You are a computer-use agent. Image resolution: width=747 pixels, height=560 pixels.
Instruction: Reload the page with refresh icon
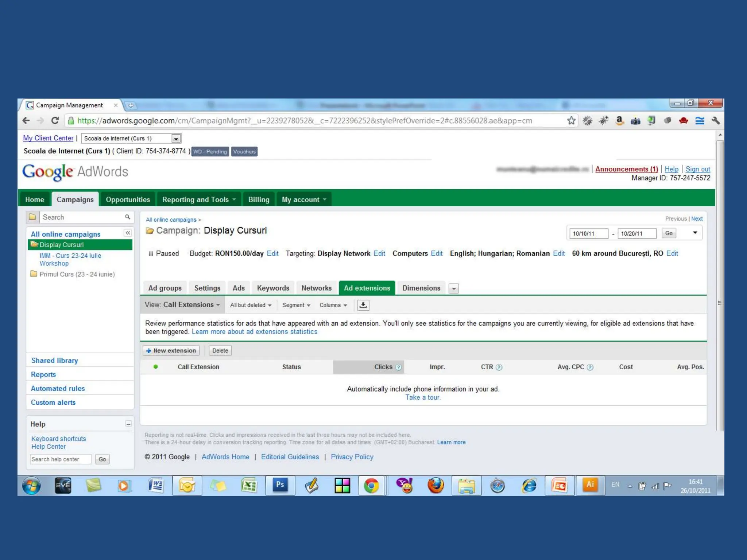click(x=55, y=121)
